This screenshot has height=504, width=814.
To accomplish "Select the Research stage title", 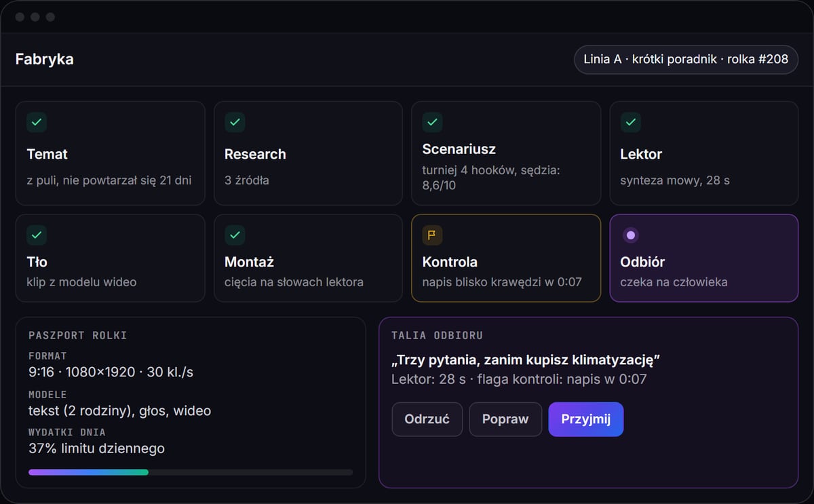I will pyautogui.click(x=255, y=154).
